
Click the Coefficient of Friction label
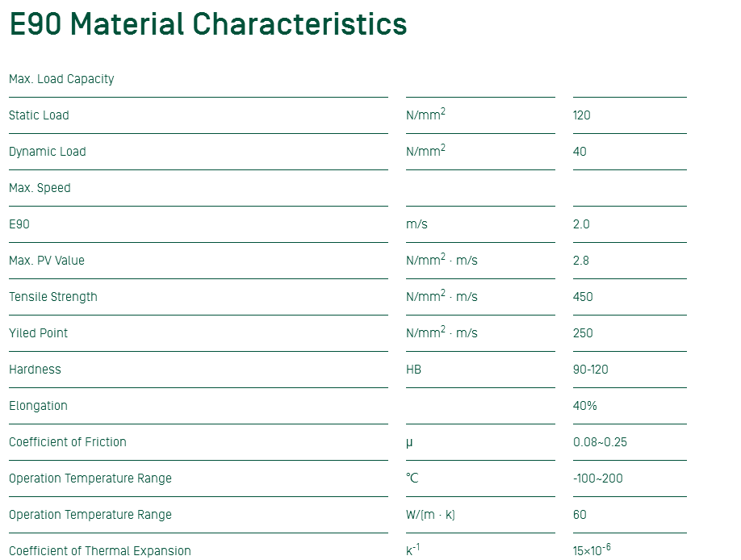[x=68, y=442]
